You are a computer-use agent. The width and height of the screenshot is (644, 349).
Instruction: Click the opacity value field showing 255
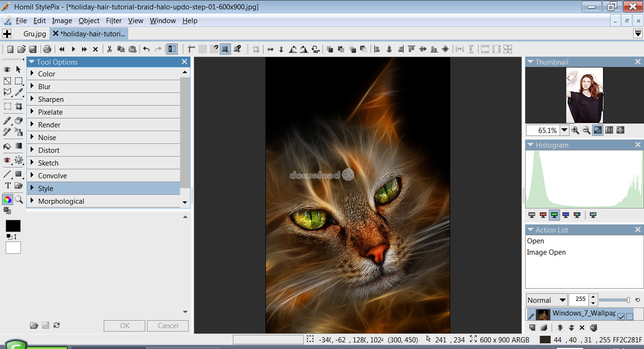point(579,299)
